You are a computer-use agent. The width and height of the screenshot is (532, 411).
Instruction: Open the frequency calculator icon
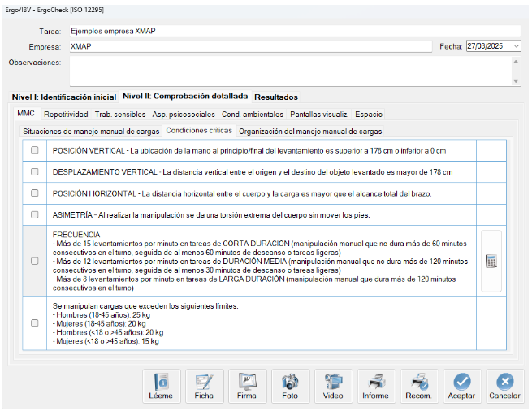[x=491, y=261]
